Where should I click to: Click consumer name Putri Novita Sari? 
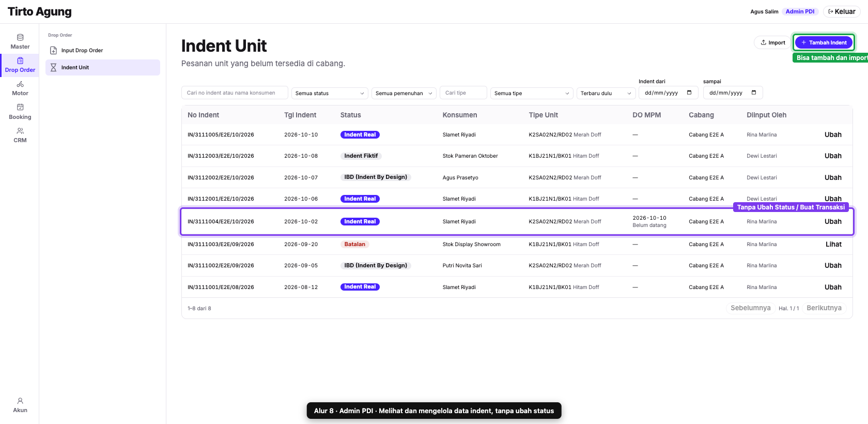click(x=462, y=265)
